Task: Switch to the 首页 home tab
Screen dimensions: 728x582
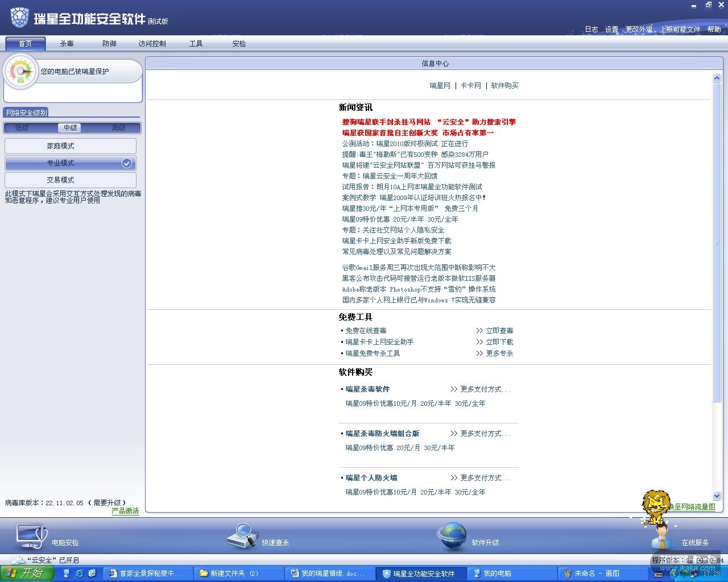Action: tap(25, 44)
